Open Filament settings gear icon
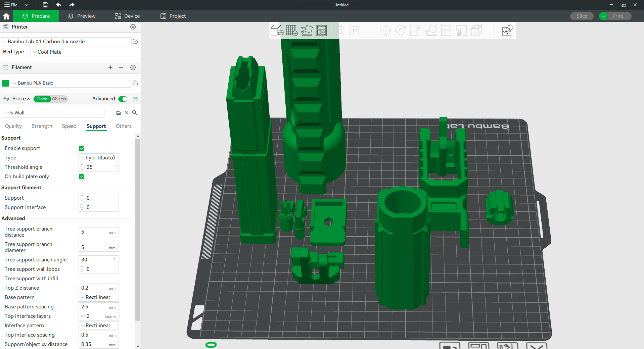This screenshot has height=349, width=644. (133, 67)
